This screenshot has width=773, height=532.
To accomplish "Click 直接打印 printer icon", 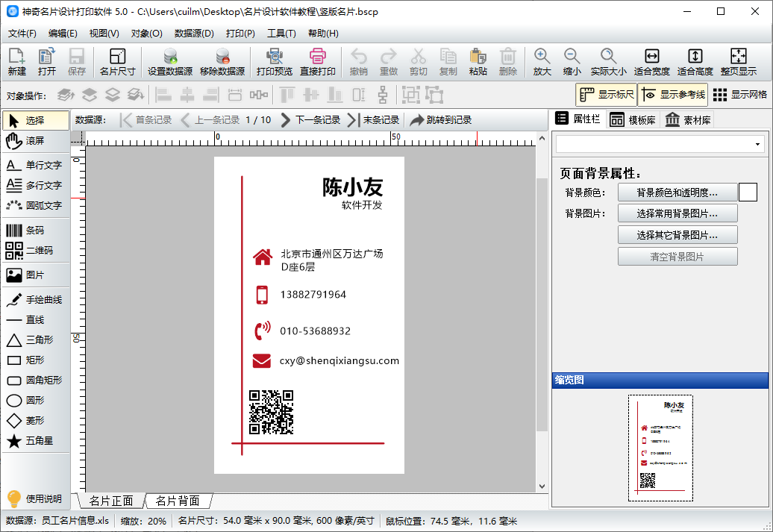I will point(318,62).
